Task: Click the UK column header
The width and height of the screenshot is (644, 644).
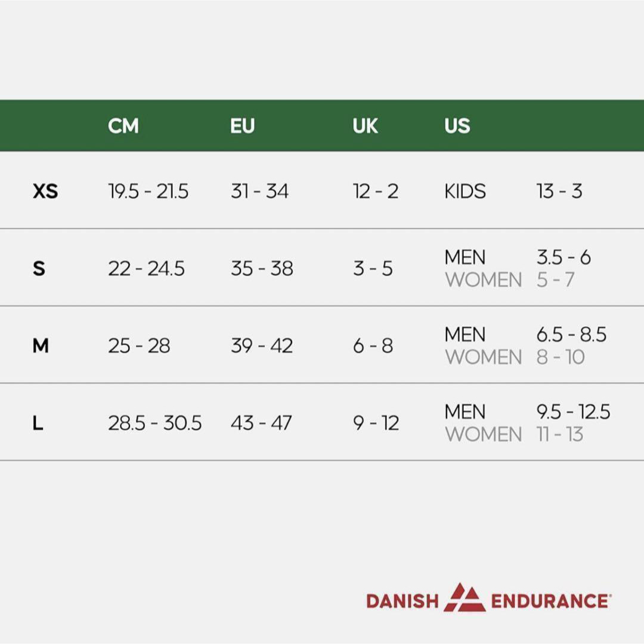Action: click(365, 126)
